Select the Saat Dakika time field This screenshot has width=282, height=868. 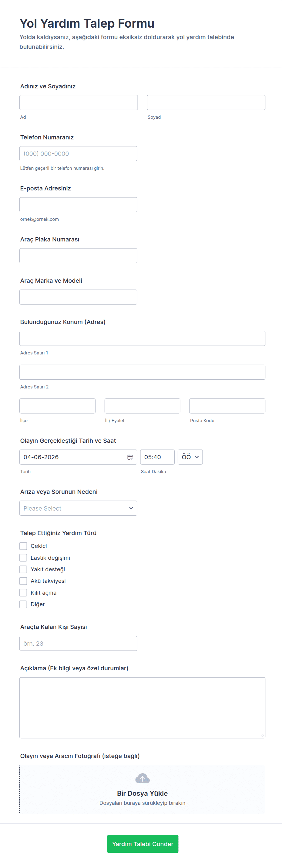coord(157,457)
